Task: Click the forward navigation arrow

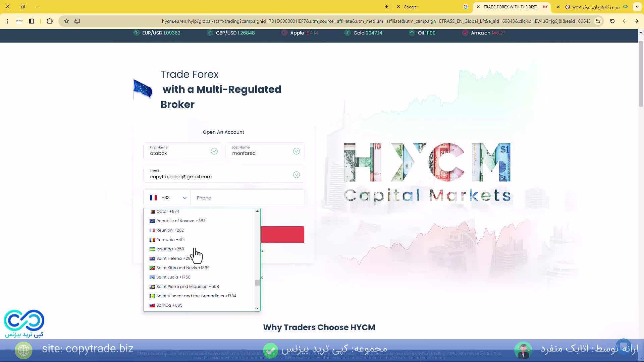Action: (636, 21)
